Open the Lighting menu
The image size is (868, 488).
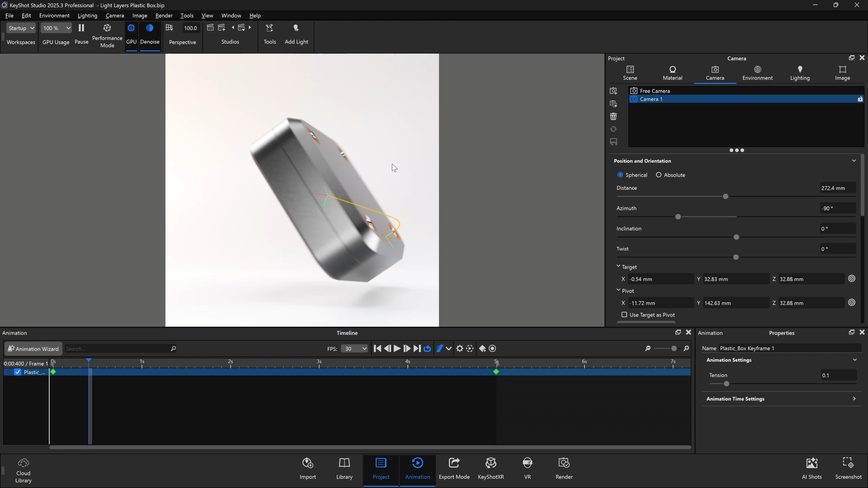(x=87, y=15)
